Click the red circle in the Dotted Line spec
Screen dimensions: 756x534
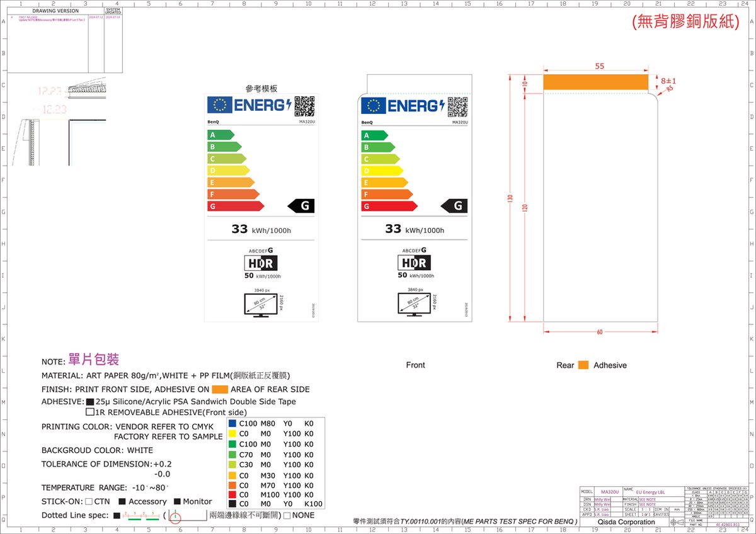click(x=175, y=518)
